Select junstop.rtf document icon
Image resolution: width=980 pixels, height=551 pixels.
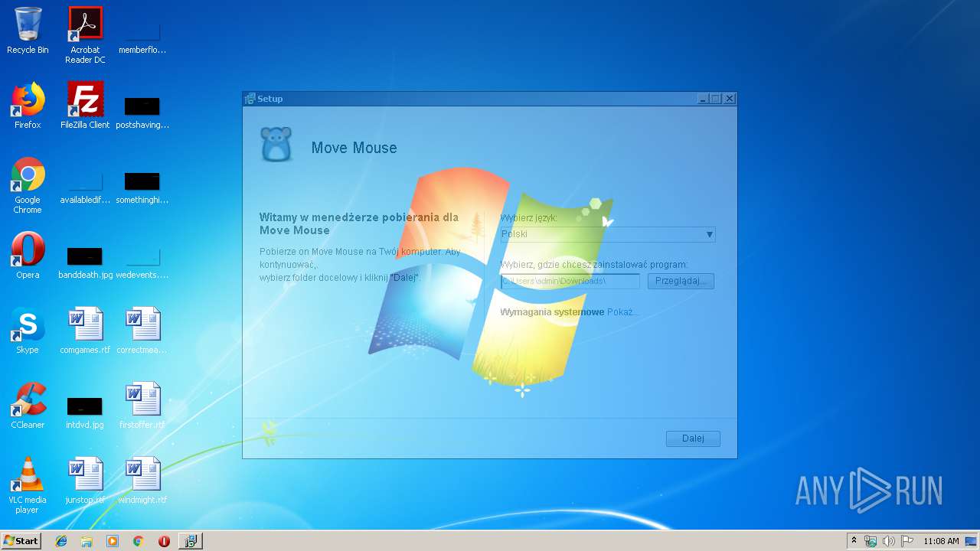[x=85, y=481]
